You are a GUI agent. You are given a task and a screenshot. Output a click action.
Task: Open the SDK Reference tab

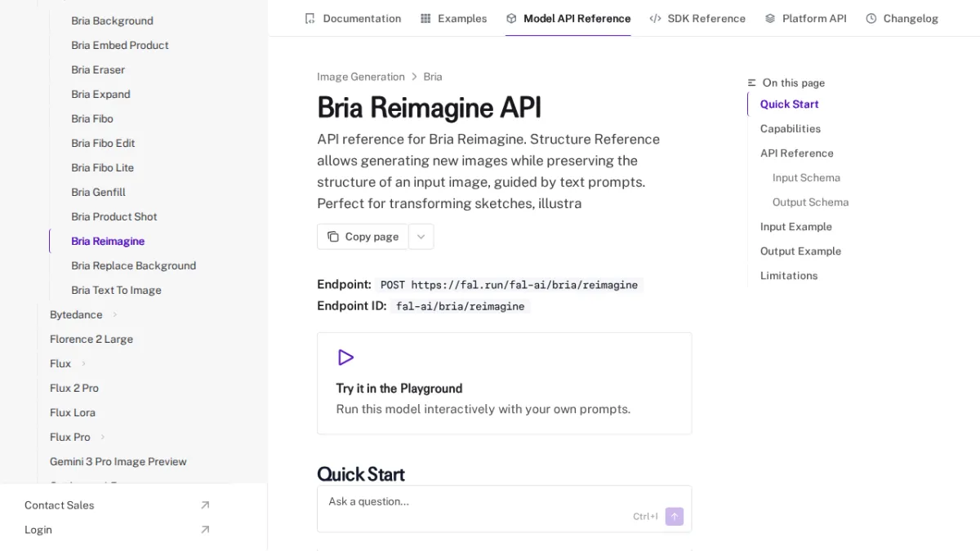click(697, 18)
